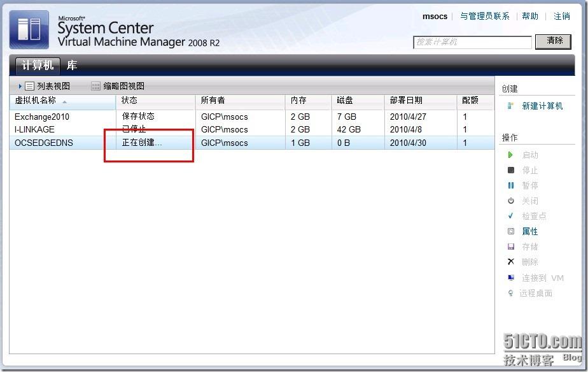
Task: Click the 0 B disk value
Action: pyautogui.click(x=344, y=143)
